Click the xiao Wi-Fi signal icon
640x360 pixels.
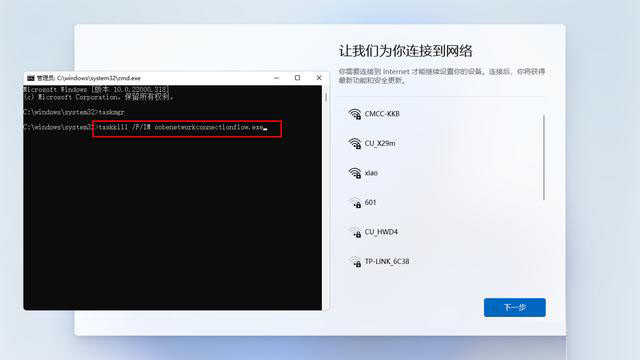coord(355,173)
